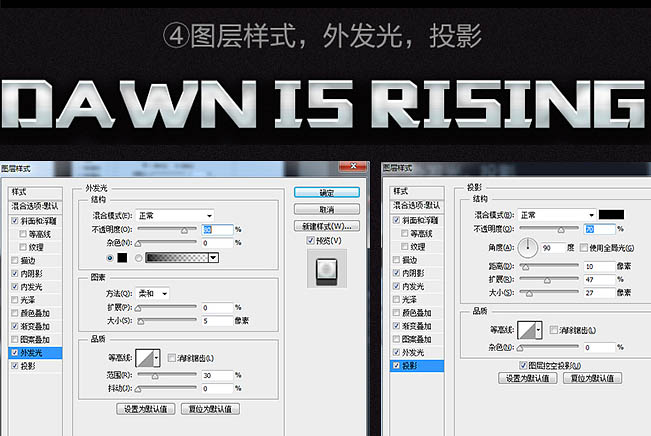Toggle 预览(V) checkbox

click(x=310, y=240)
